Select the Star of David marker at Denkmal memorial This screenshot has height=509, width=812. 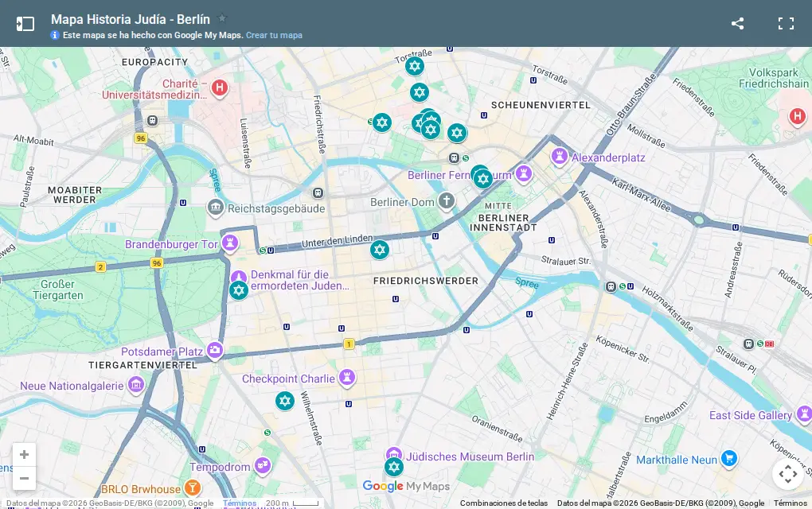tap(239, 290)
